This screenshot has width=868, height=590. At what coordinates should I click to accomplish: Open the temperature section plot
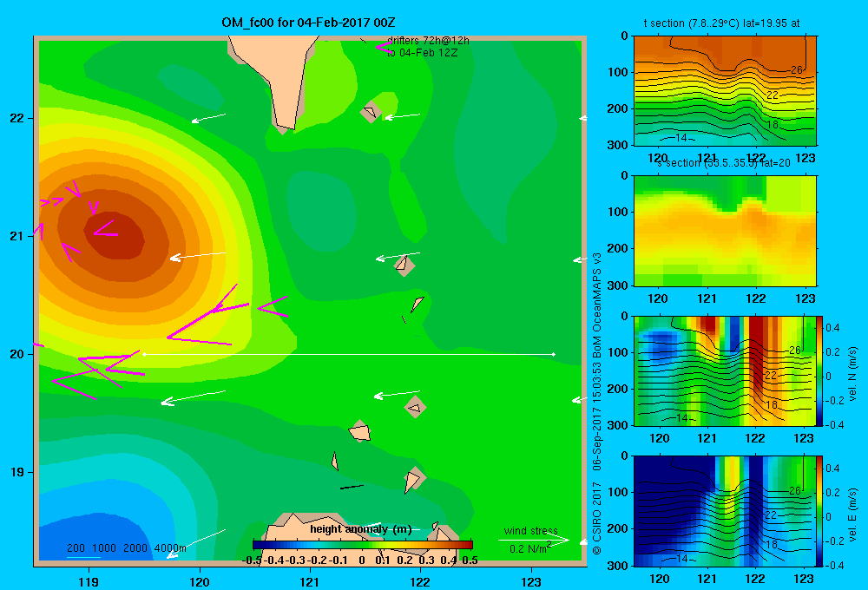click(725, 91)
